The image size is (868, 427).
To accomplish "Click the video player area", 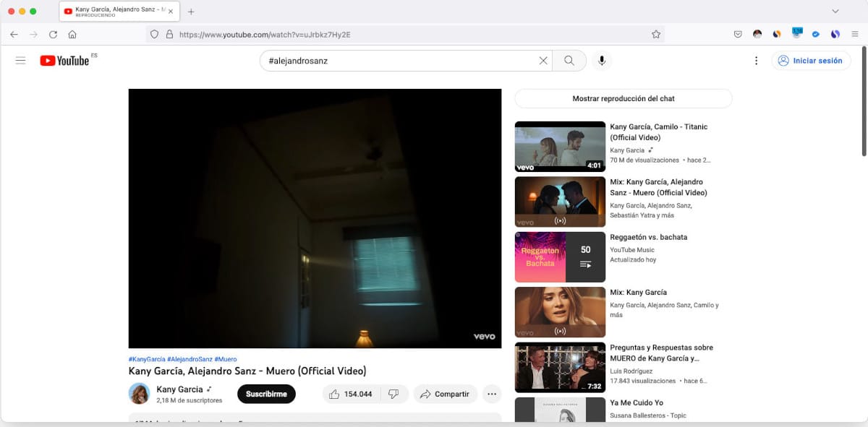I will coord(315,218).
